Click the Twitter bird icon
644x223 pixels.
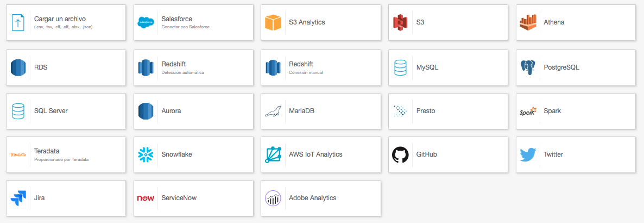(528, 154)
